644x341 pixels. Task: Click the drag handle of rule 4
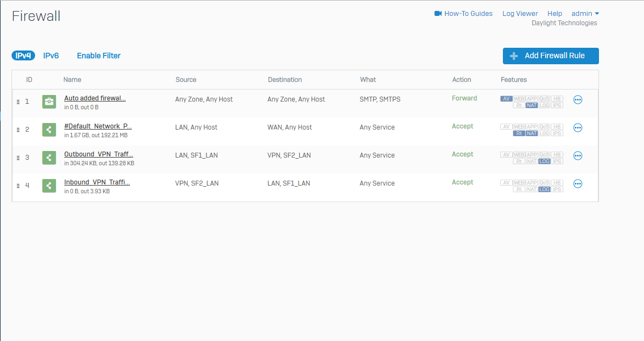[18, 185]
